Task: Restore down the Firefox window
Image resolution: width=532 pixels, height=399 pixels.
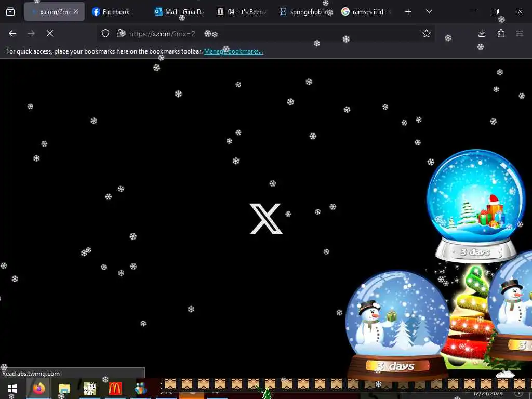Action: click(496, 11)
